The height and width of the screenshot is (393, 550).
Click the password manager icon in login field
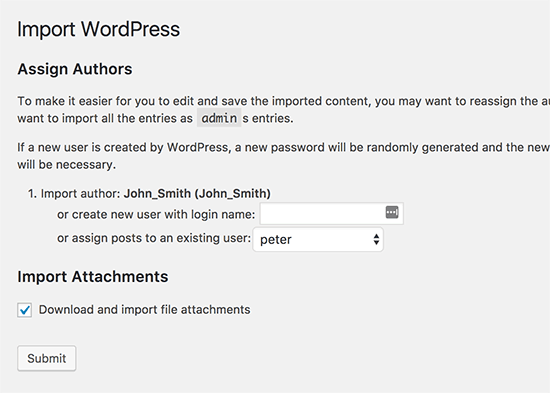click(x=392, y=212)
